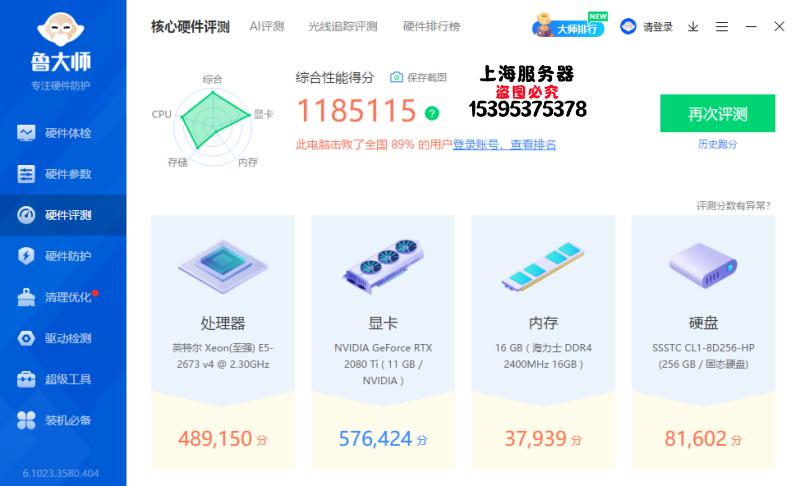The height and width of the screenshot is (486, 800).
Task: Click SSSTC CL1-8D256-HP disk text
Action: (703, 356)
